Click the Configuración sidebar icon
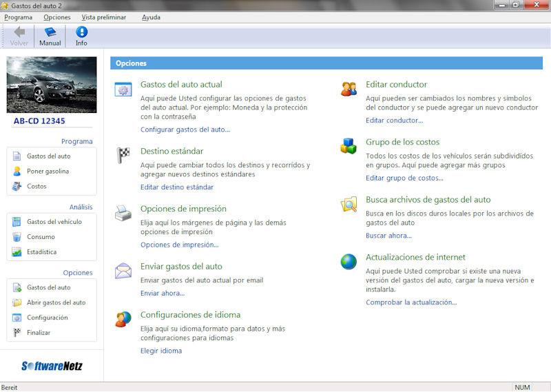The height and width of the screenshot is (392, 551). (17, 318)
